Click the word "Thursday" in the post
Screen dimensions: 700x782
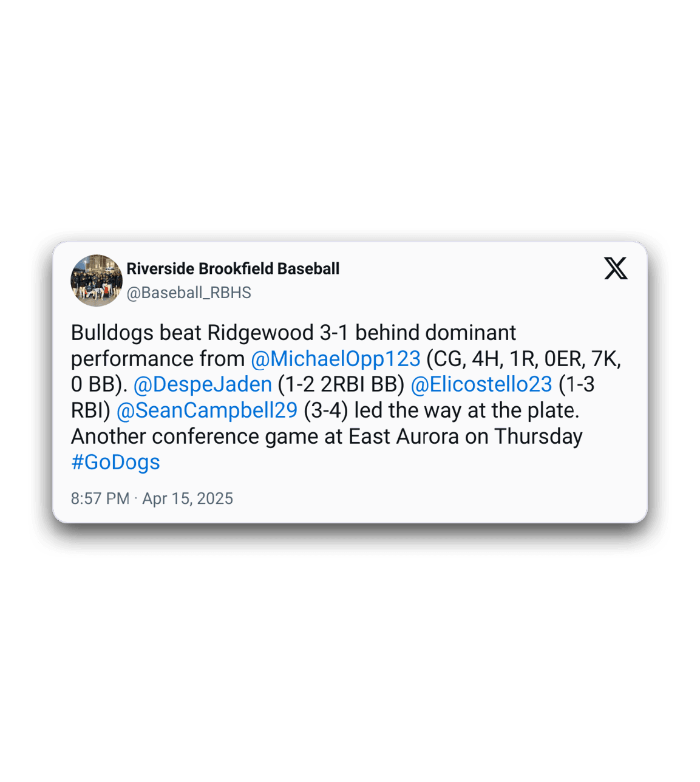tap(539, 437)
